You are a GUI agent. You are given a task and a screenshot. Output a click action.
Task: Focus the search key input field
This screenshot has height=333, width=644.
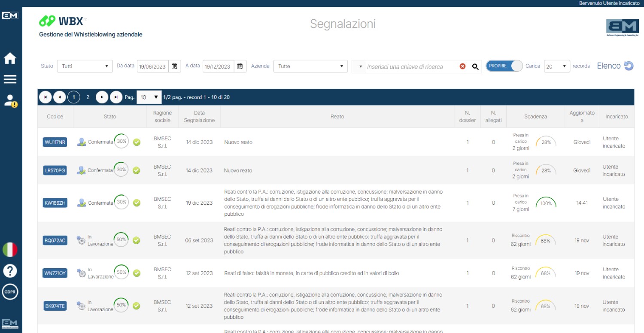[x=411, y=67]
